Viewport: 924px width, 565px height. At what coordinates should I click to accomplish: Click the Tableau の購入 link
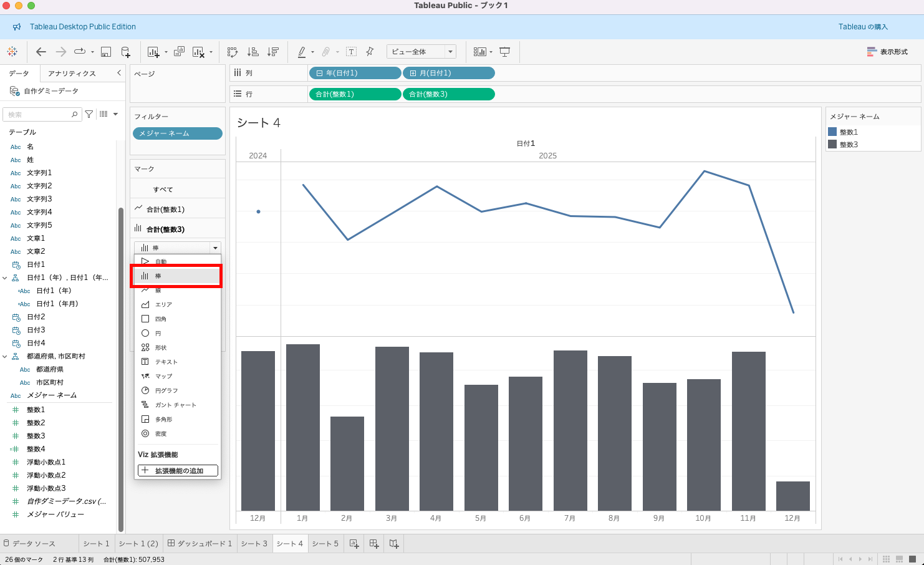click(863, 27)
